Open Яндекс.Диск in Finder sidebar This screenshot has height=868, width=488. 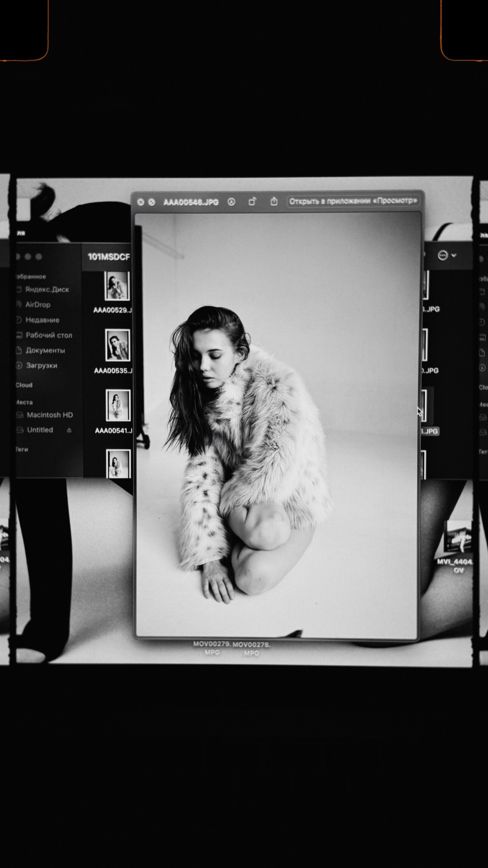(47, 290)
